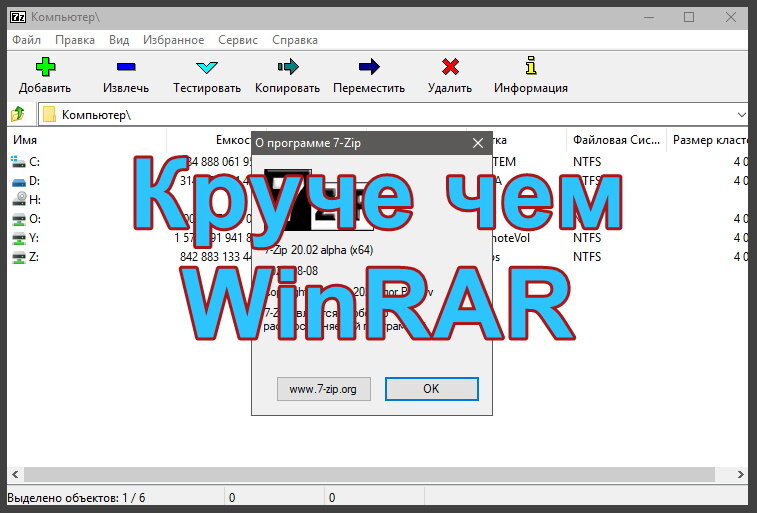Click folder icon in address bar
This screenshot has height=513, width=757.
[49, 114]
